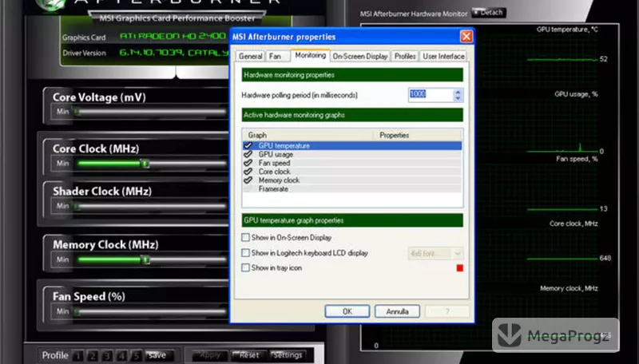The image size is (639, 364).
Task: Select profile slot 4
Action: [x=122, y=356]
